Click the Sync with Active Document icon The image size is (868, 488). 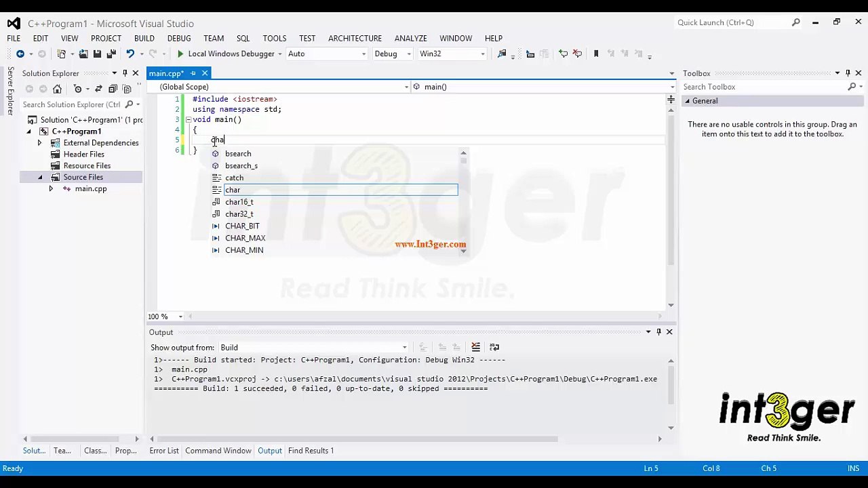(98, 89)
